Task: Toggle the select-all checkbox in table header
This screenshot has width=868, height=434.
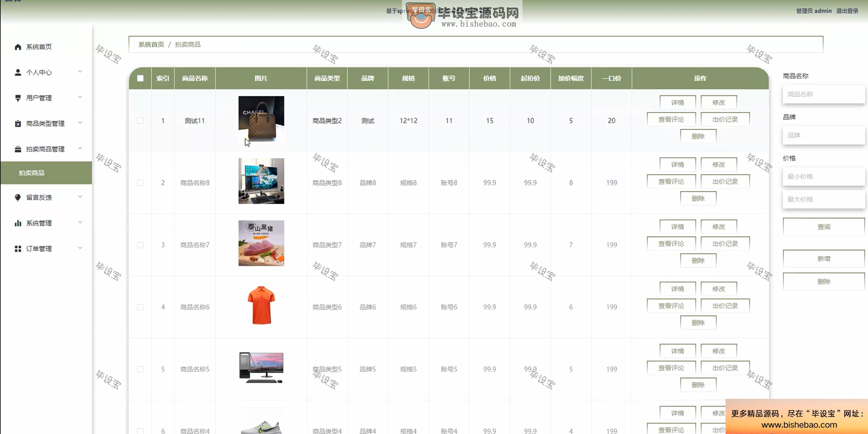Action: [140, 78]
